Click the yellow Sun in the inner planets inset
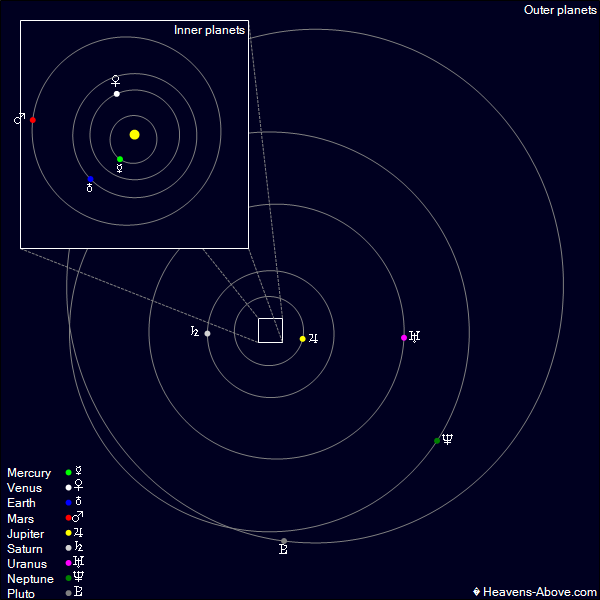Viewport: 600px width, 600px height. coord(134,134)
